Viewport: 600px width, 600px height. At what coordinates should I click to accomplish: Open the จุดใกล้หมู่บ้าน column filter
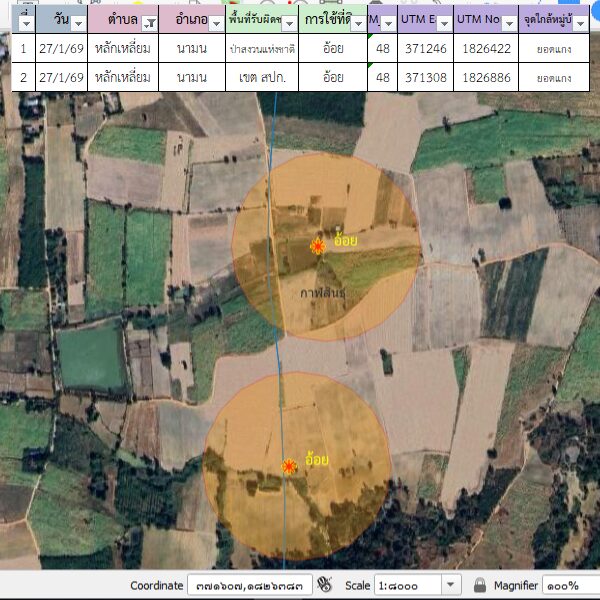coord(581,23)
